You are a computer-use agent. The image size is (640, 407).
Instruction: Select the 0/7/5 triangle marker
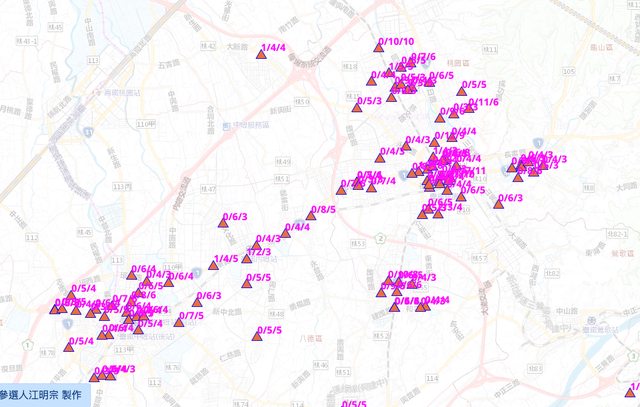pos(178,323)
